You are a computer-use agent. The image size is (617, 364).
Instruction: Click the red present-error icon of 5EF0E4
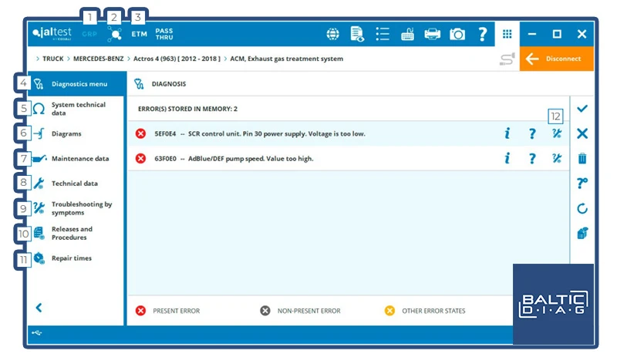tap(140, 133)
